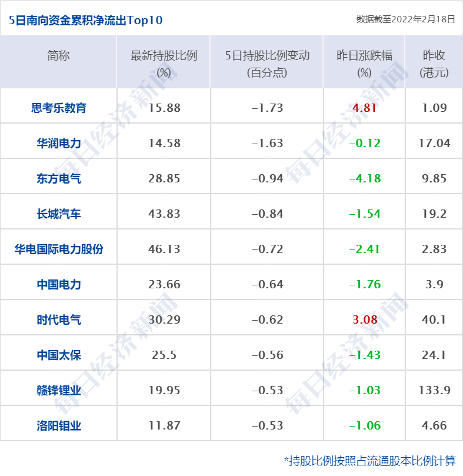Click the green value -1.43
Viewport: 463px width, 476px height.
pos(365,355)
